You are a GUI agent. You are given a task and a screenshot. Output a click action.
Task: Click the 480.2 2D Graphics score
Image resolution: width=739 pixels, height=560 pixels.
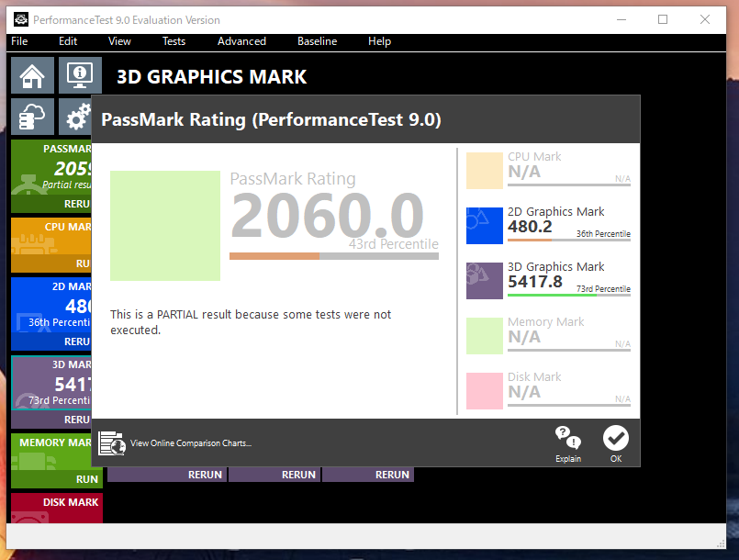point(530,227)
